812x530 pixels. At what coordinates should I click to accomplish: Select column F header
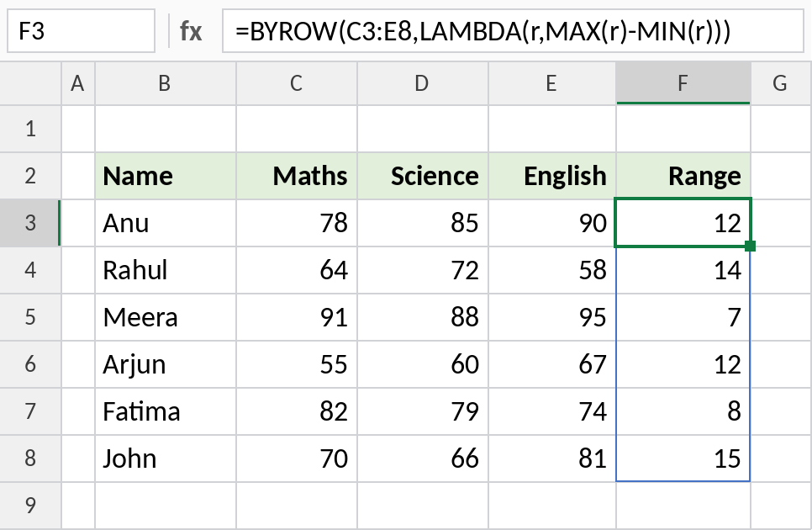point(683,83)
